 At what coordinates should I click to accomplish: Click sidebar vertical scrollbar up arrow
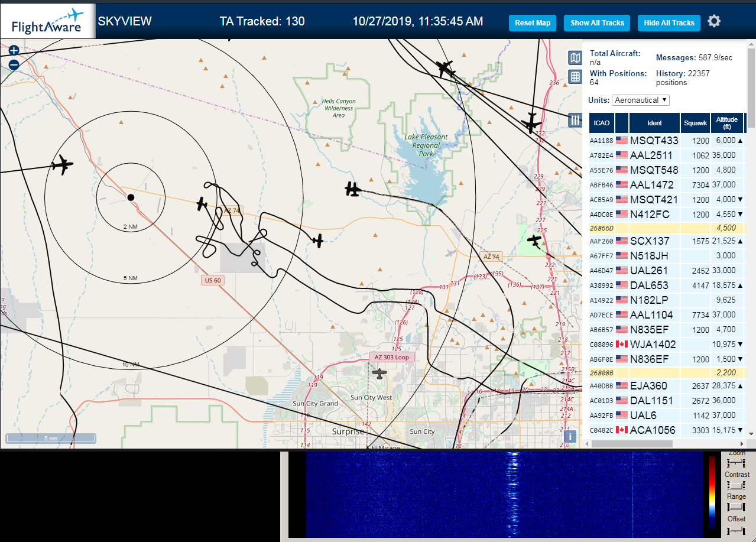(751, 44)
